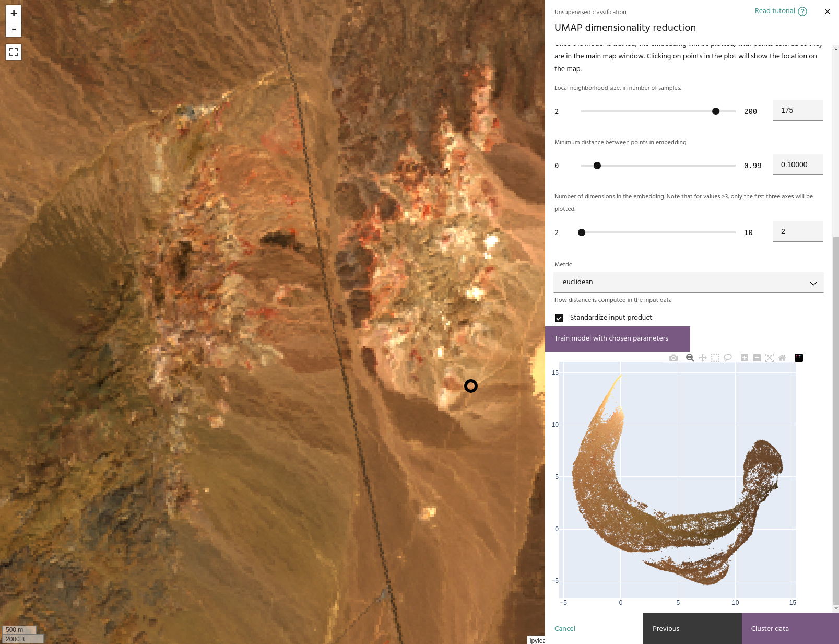Open the Metric euclidean dropdown
839x644 pixels.
pyautogui.click(x=688, y=283)
